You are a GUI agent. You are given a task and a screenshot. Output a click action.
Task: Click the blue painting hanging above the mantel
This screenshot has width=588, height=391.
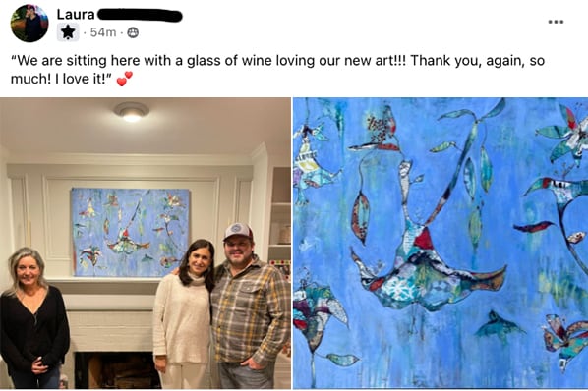coord(131,232)
